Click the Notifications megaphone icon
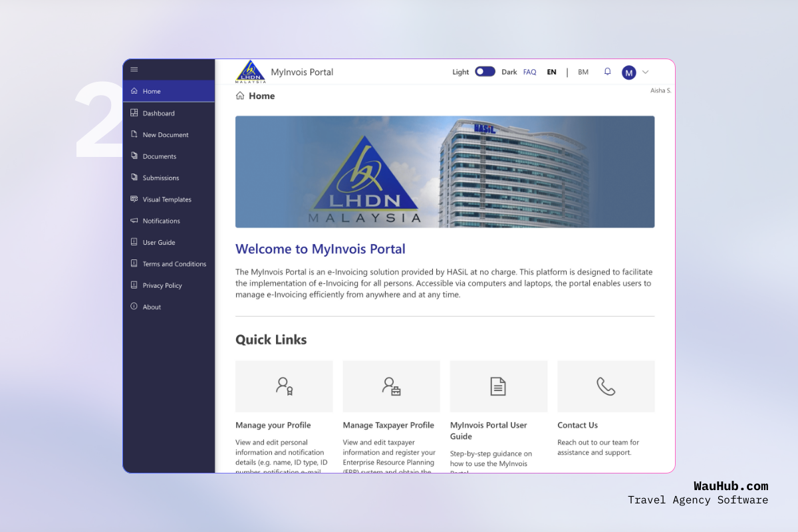798x532 pixels. (x=134, y=221)
